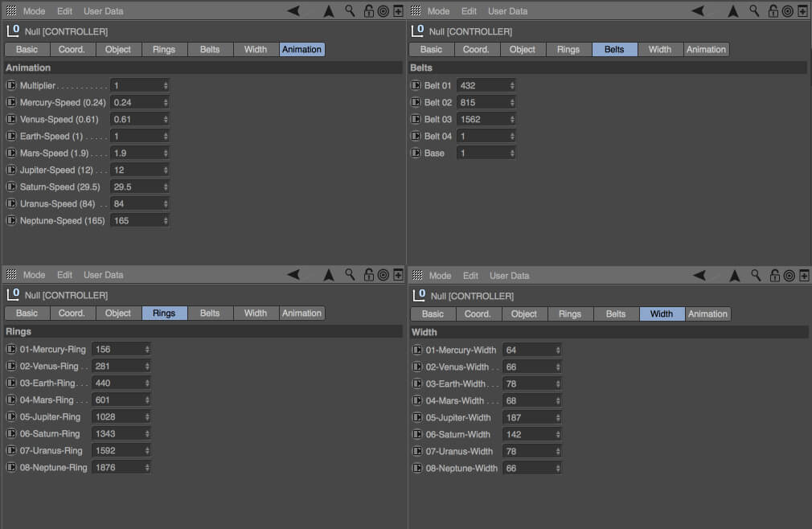
Task: Switch to Coord. tab in Belts panel
Action: point(476,49)
